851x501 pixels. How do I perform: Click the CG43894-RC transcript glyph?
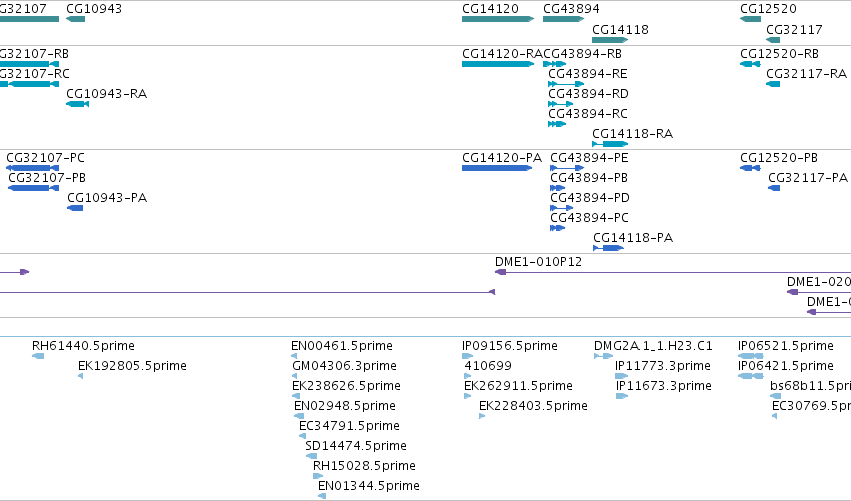[x=557, y=124]
